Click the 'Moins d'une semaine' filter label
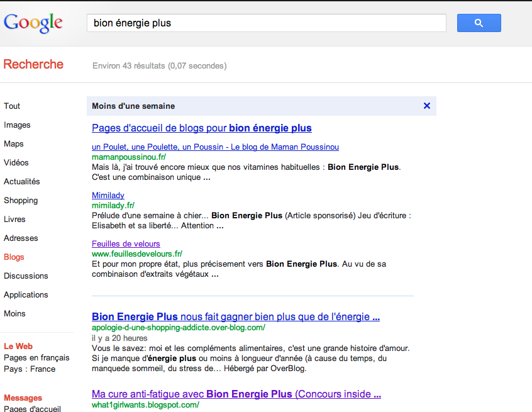This screenshot has height=412, width=532. [x=133, y=106]
